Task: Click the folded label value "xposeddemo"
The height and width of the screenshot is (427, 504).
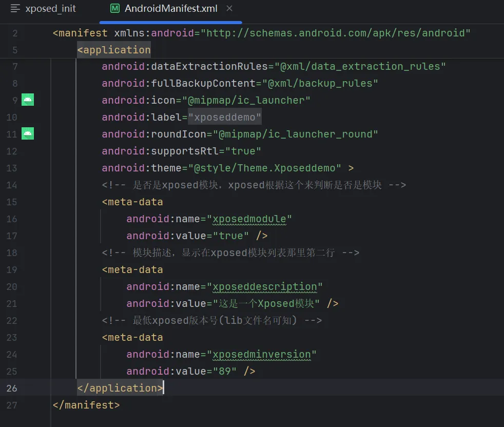Action: tap(225, 117)
